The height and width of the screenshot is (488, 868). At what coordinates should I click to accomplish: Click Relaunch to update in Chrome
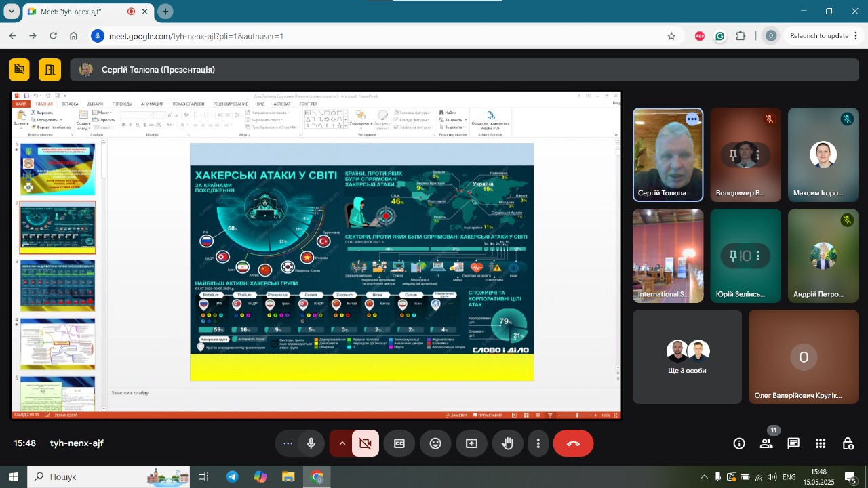818,36
